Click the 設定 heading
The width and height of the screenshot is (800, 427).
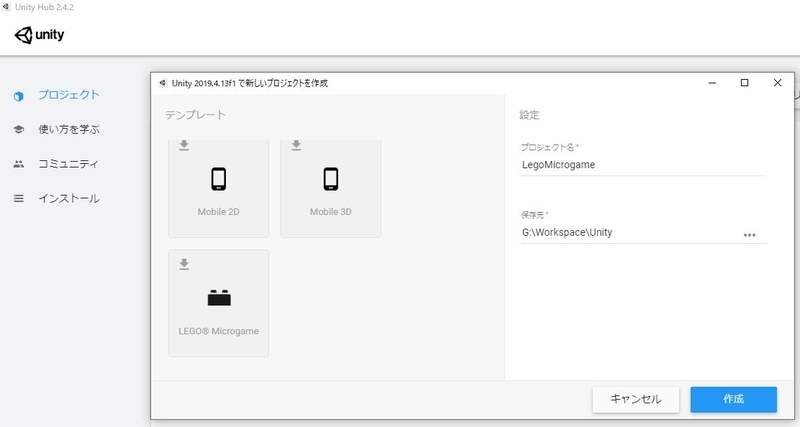click(x=529, y=115)
